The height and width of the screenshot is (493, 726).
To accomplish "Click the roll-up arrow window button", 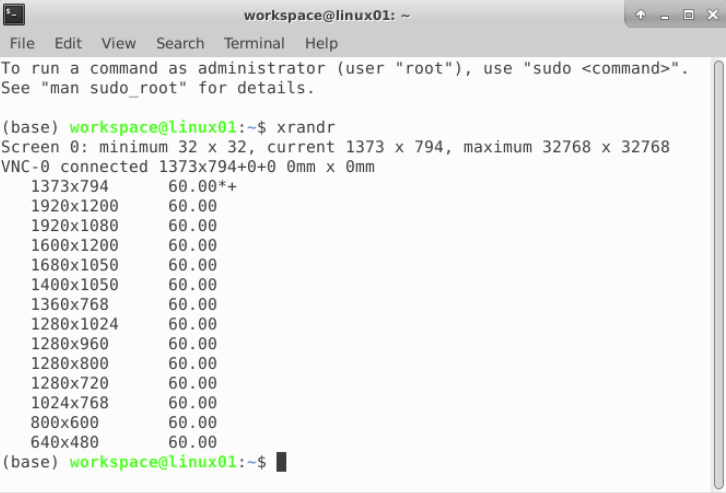I will pyautogui.click(x=641, y=15).
